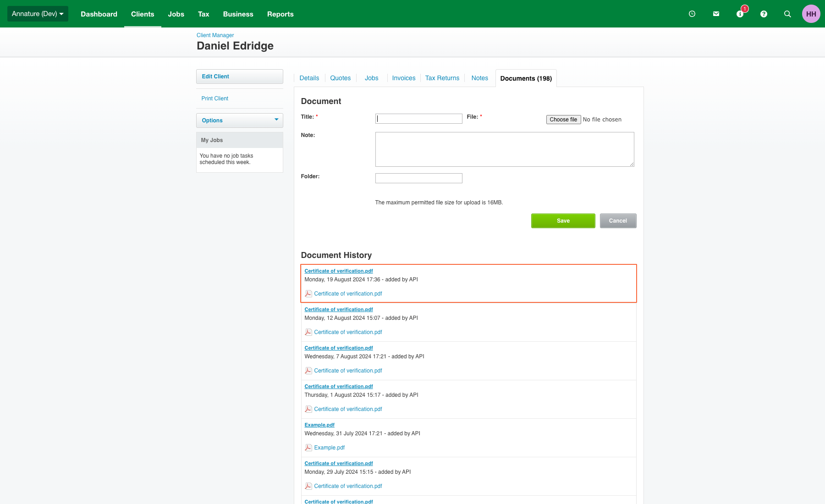Open the Business menu

point(238,14)
